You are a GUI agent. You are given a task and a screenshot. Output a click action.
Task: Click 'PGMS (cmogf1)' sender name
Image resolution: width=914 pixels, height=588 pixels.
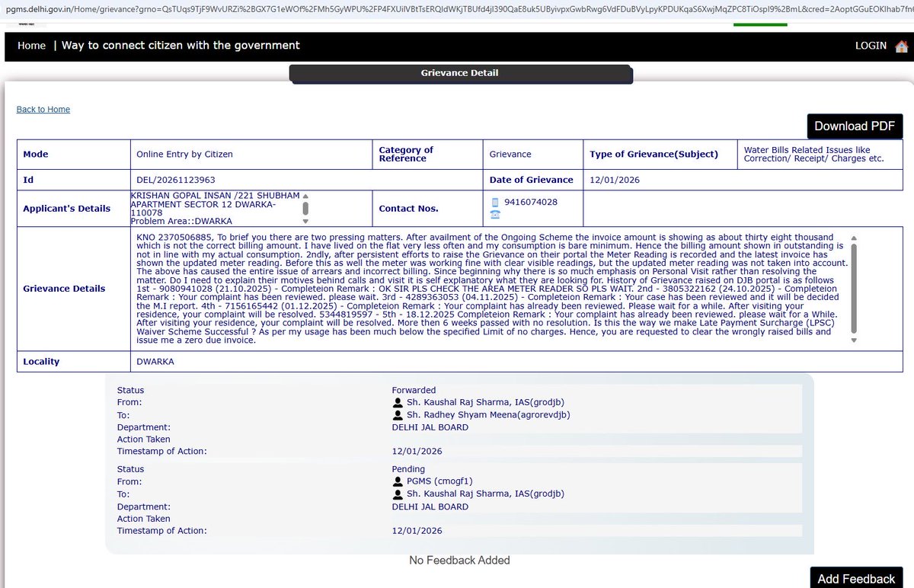pyautogui.click(x=439, y=482)
